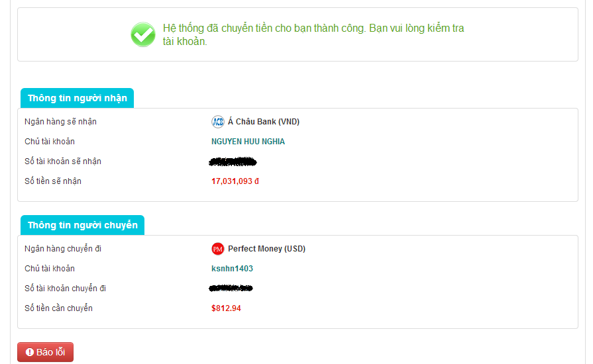Click the ACB bank logo icon
This screenshot has height=364, width=593.
(x=218, y=122)
